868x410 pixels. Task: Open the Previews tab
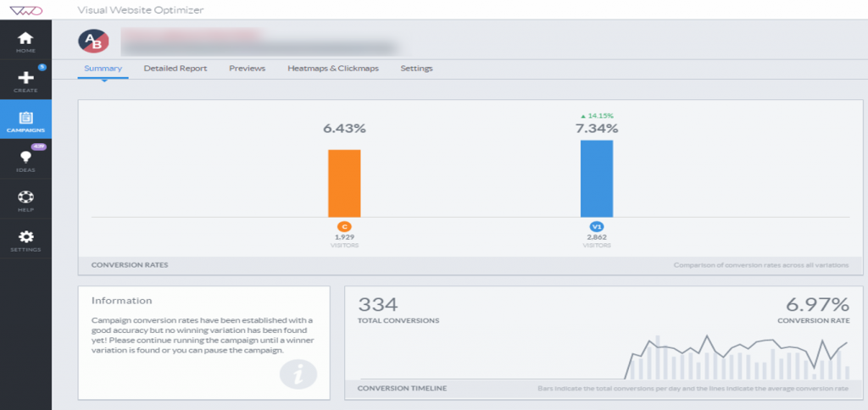click(248, 69)
